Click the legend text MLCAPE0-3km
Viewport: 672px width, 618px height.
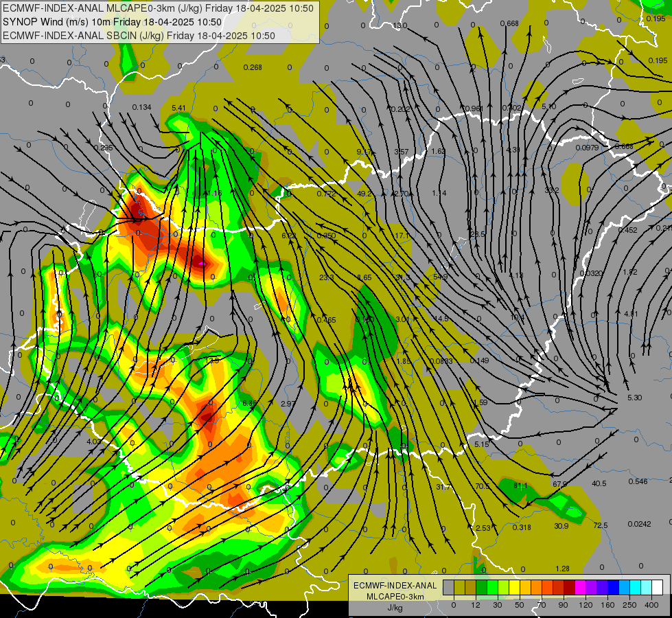395,597
